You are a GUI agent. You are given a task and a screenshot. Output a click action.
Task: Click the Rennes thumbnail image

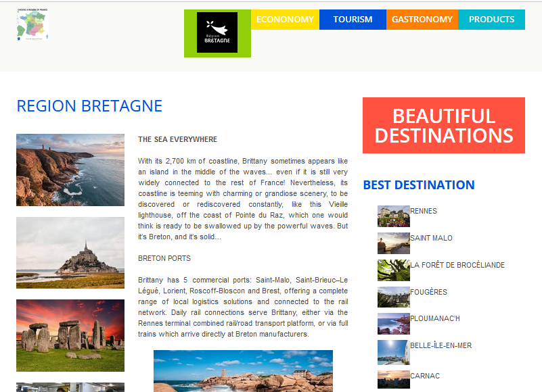(x=394, y=216)
